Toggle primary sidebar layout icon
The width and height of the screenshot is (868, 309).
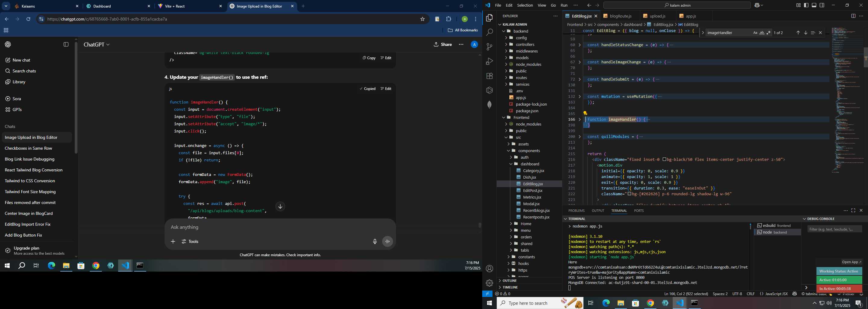(806, 5)
